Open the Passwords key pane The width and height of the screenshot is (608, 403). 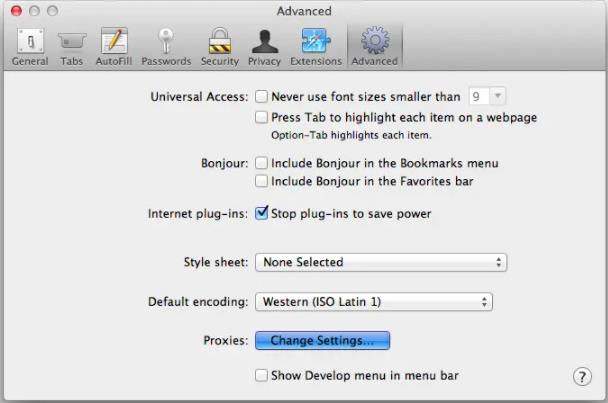click(166, 47)
